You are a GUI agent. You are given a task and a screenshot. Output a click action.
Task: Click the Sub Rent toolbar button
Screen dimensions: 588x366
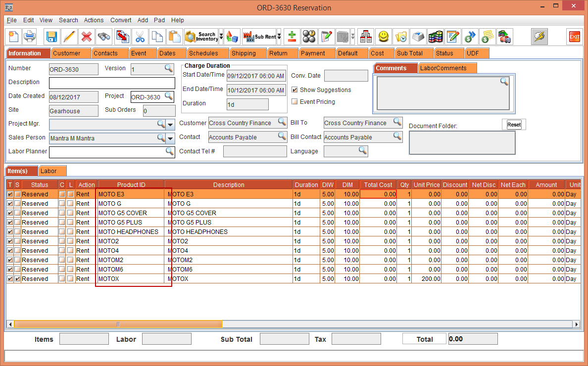coord(259,37)
